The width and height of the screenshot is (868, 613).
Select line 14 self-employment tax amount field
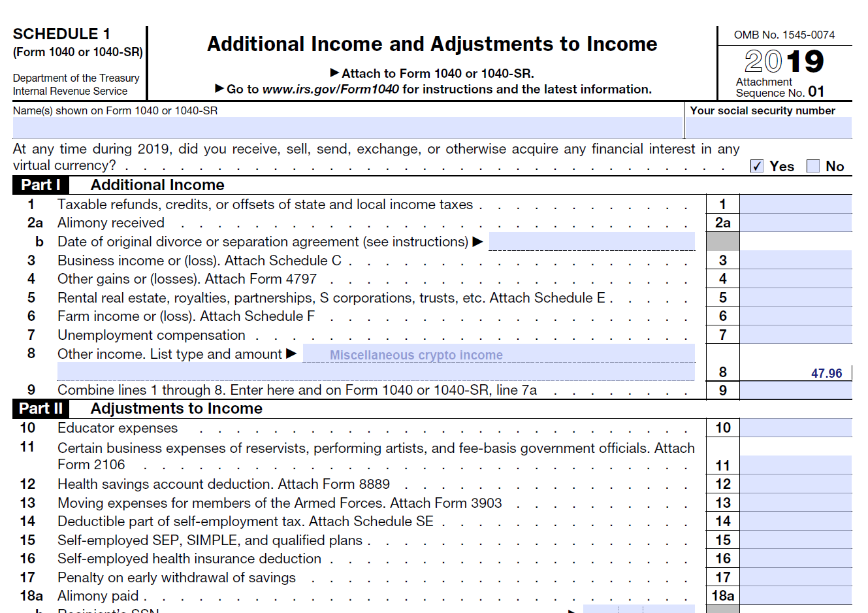pyautogui.click(x=796, y=521)
